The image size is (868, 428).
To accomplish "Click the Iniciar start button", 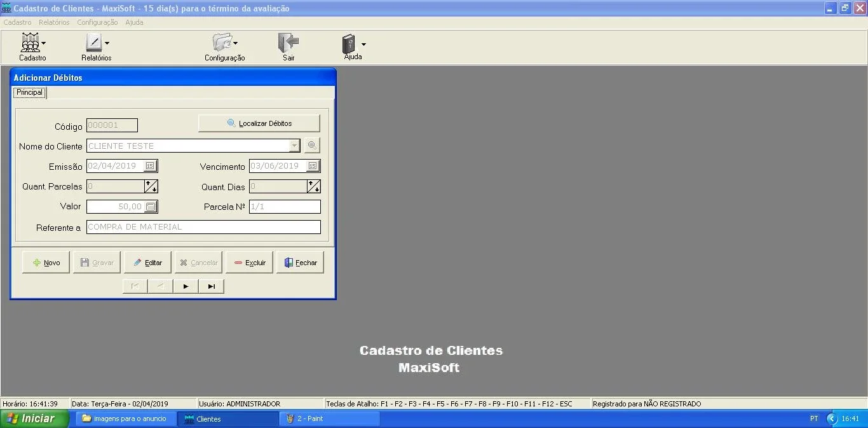I will click(x=34, y=418).
